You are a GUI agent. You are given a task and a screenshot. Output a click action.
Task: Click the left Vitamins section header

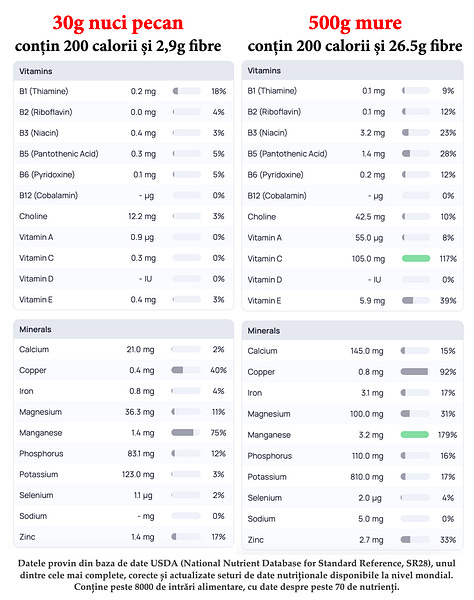pyautogui.click(x=124, y=71)
